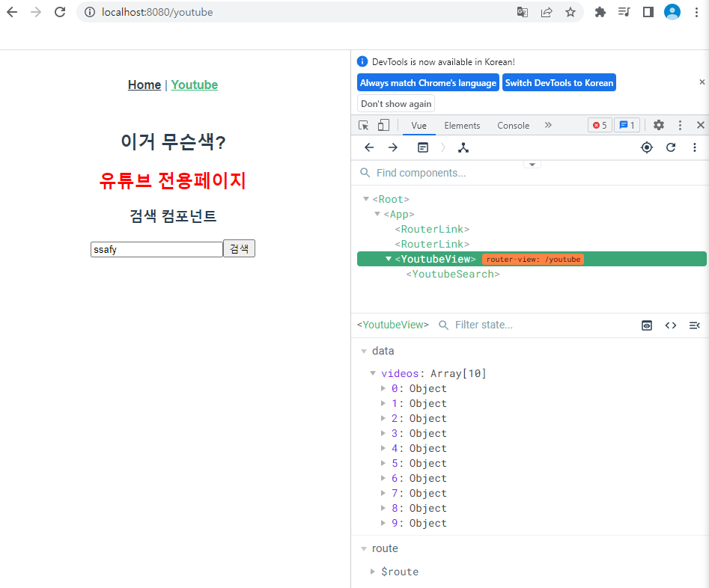Close the DevTools panel
The width and height of the screenshot is (709, 588).
(x=701, y=125)
